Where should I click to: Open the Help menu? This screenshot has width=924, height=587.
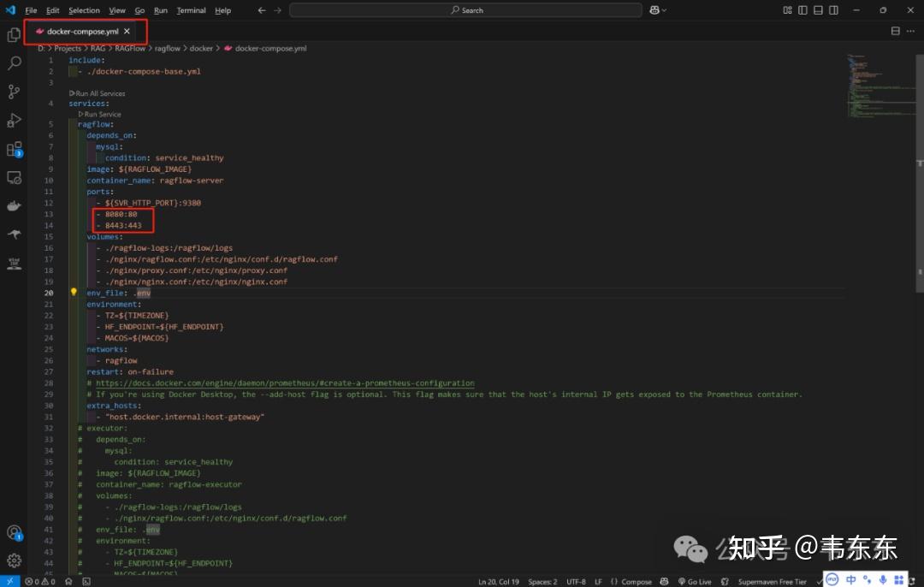tap(222, 10)
